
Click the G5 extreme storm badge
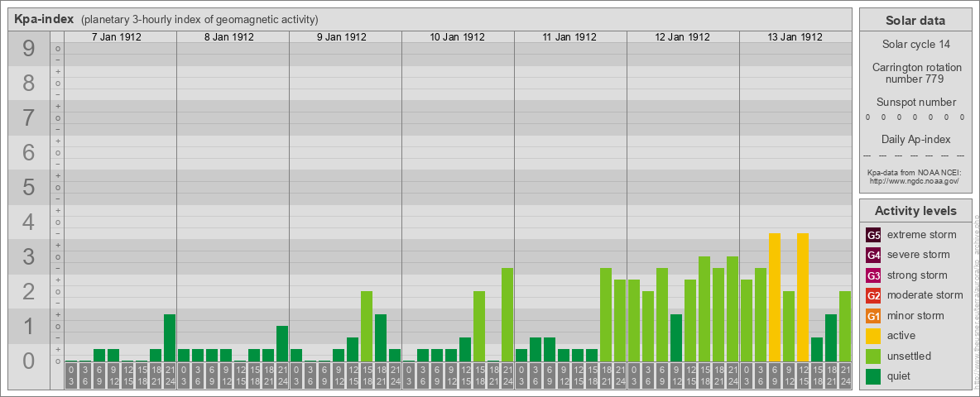[873, 236]
